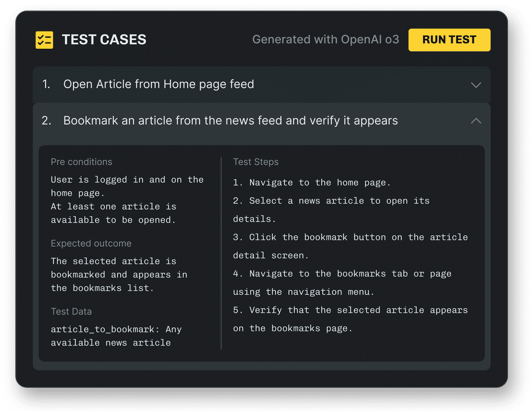Viewport: 532px width, 411px height.
Task: Select "Open Article from Home page feed" row
Action: pos(159,84)
